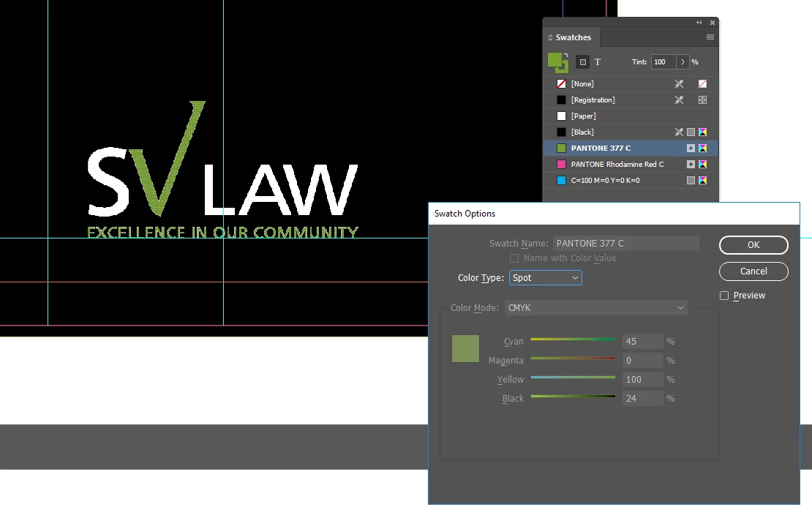
Task: Click spot color icon on Rhodamine Red row
Action: [691, 164]
